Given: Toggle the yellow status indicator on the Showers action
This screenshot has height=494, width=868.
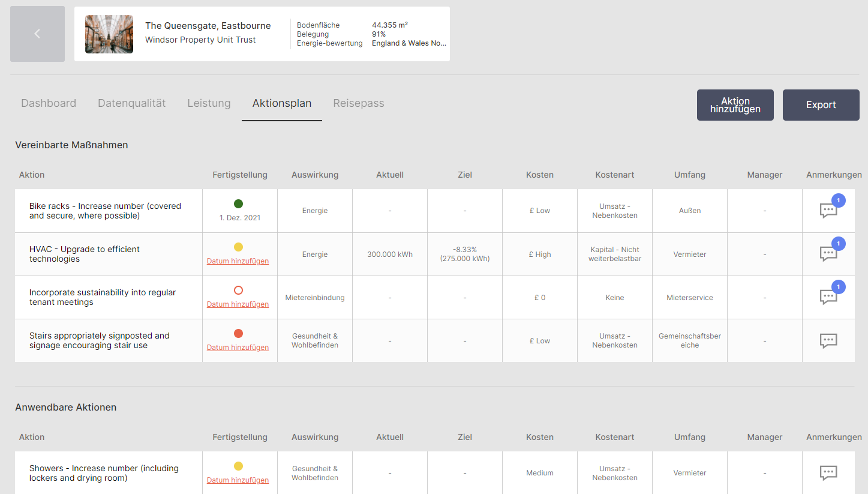Looking at the screenshot, I should 239,465.
